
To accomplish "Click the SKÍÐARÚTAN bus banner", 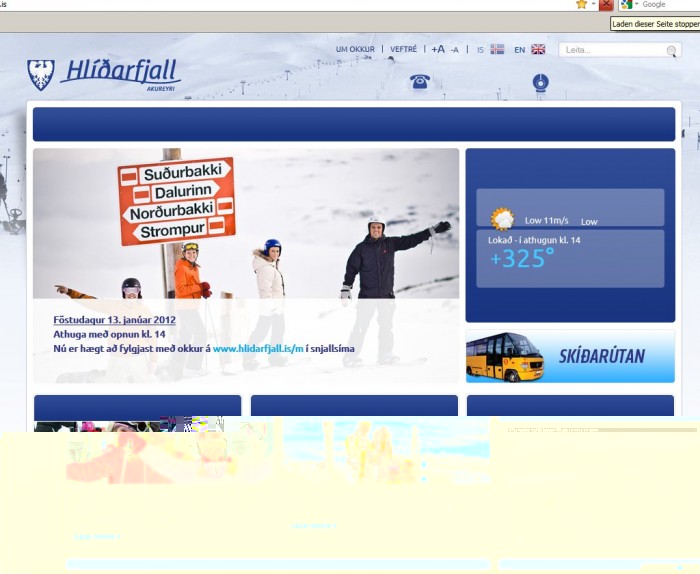I will click(x=570, y=357).
